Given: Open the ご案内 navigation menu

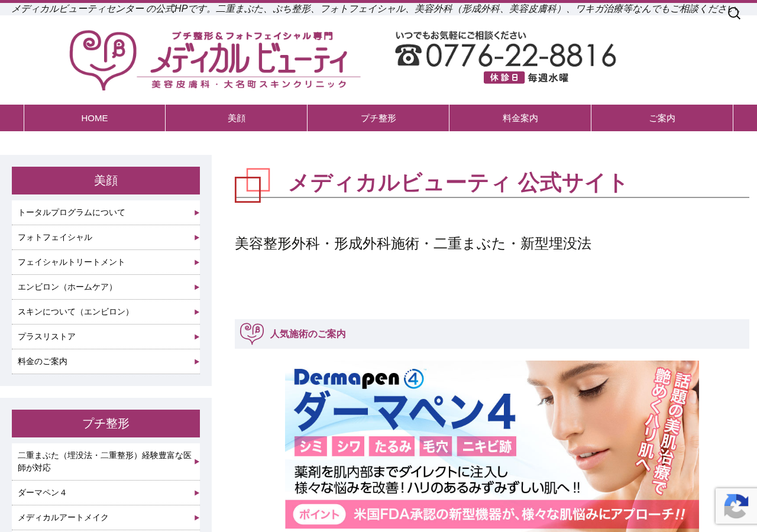Looking at the screenshot, I should (x=662, y=118).
